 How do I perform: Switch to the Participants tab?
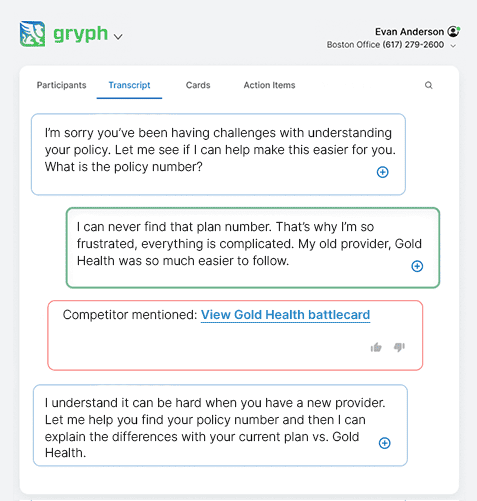61,85
